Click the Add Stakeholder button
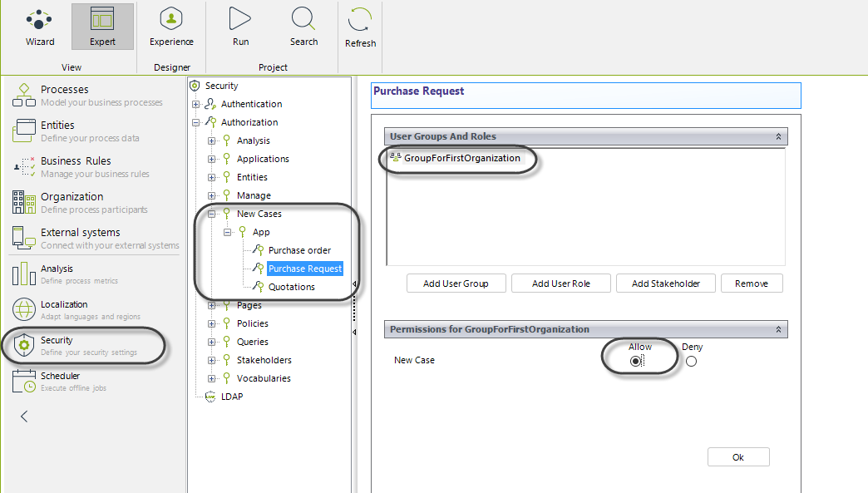Image resolution: width=868 pixels, height=493 pixels. pos(665,283)
